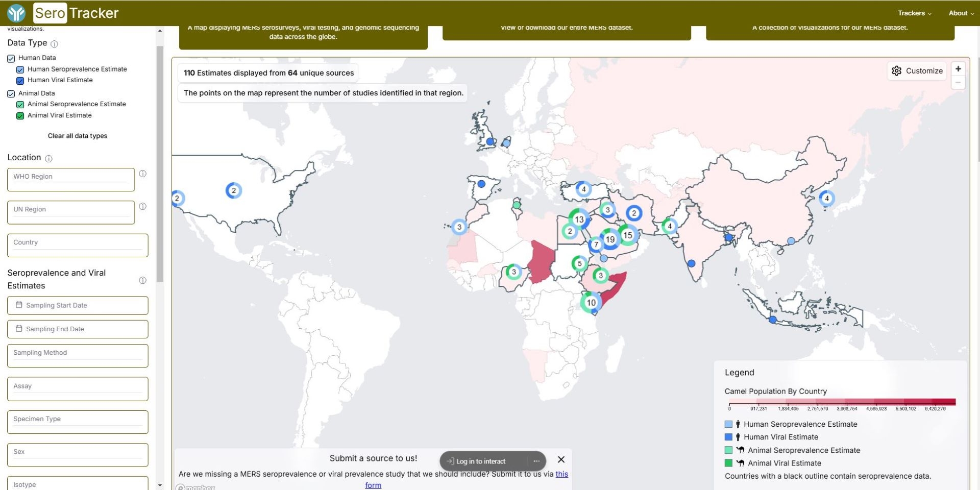Close the Submit a source banner

561,459
